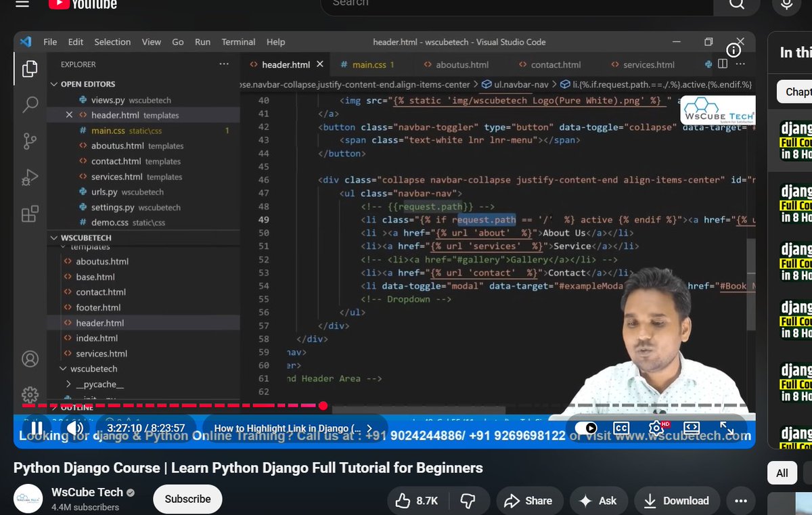Open the File menu in VS Code
Image resolution: width=812 pixels, height=515 pixels.
(x=50, y=42)
